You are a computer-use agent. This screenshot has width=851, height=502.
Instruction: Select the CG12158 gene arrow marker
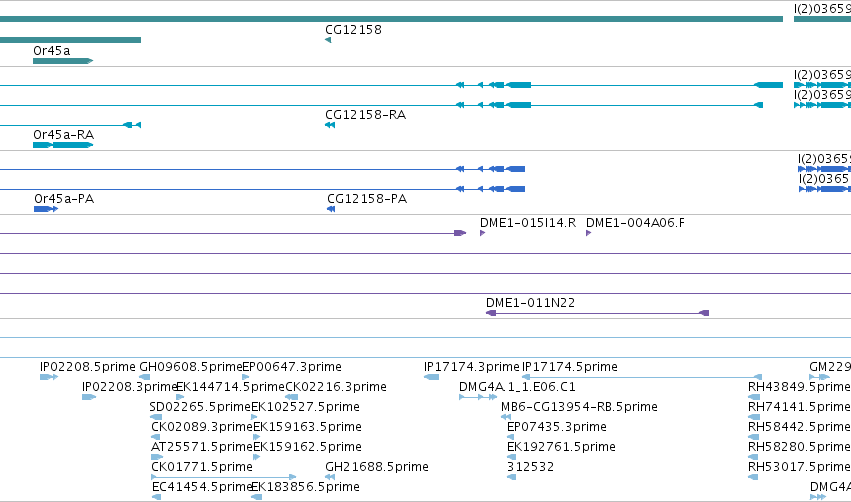(328, 40)
